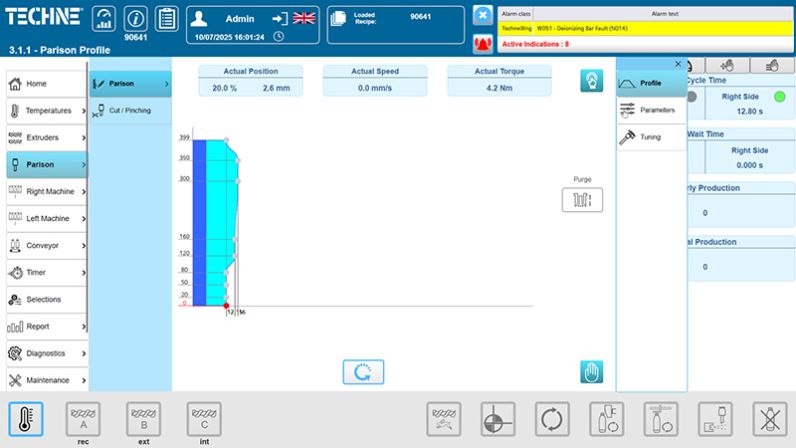Toggle extruder B ext
The image size is (796, 448).
[144, 419]
